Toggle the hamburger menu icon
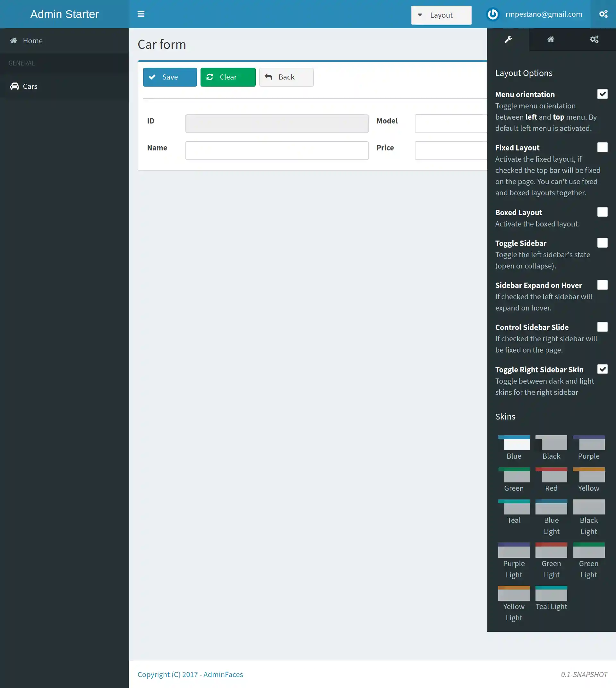This screenshot has width=616, height=688. point(141,14)
